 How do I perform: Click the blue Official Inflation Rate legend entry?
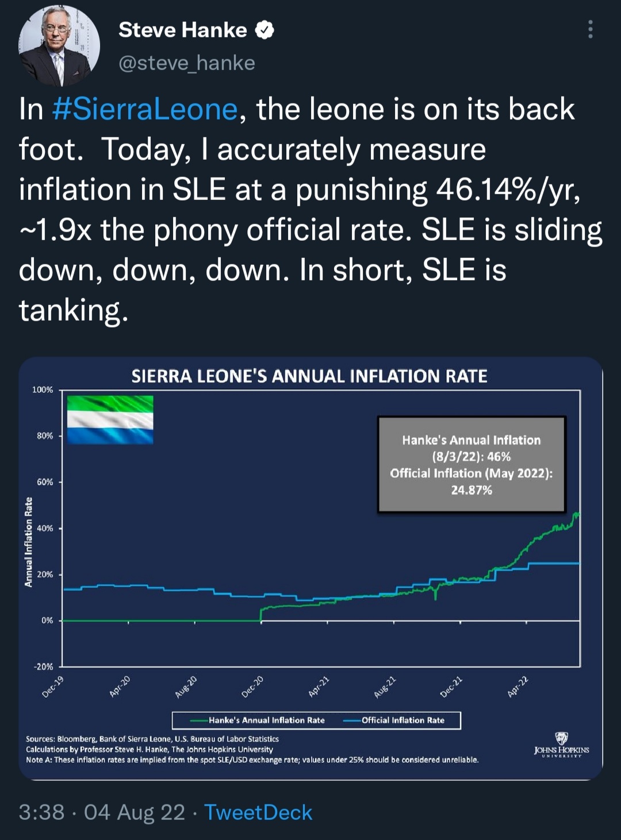(x=394, y=720)
